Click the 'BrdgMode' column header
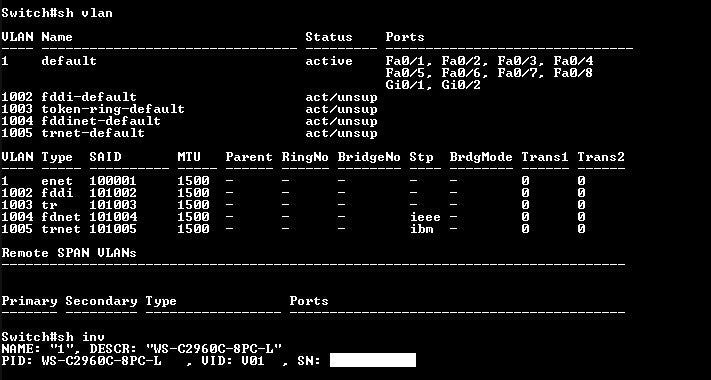Viewport: 711px width, 380px height. click(x=481, y=157)
